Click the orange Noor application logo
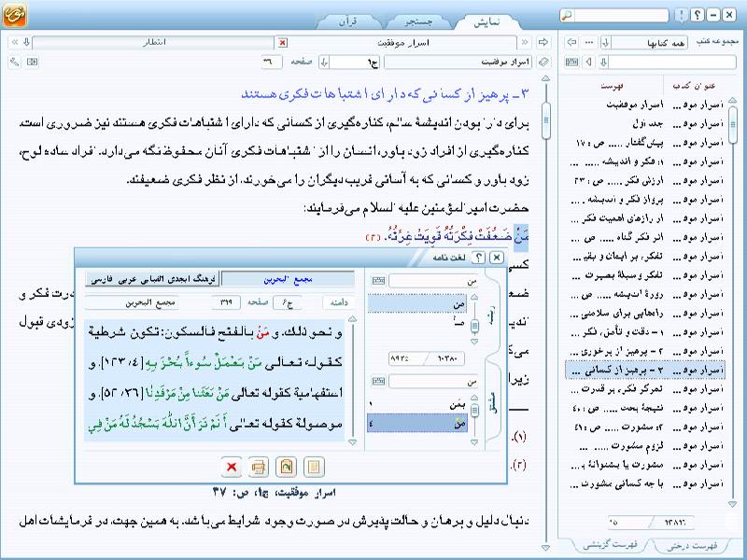 pyautogui.click(x=14, y=14)
